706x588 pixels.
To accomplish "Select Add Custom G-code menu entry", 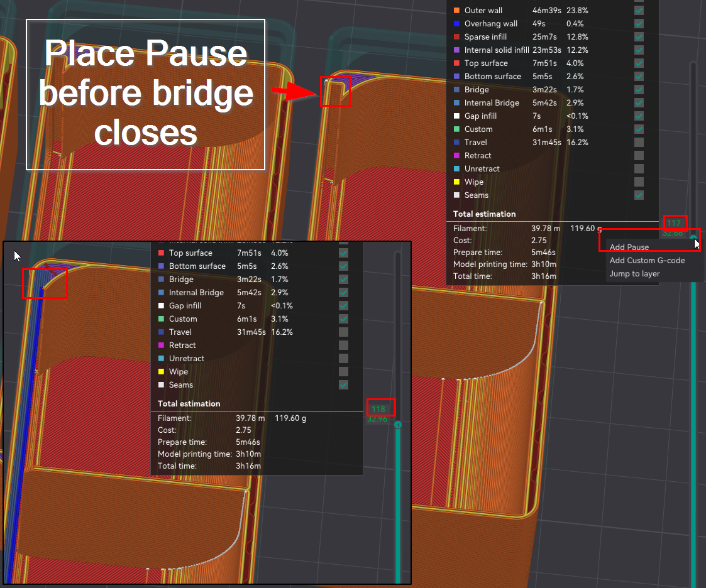I will pos(647,261).
